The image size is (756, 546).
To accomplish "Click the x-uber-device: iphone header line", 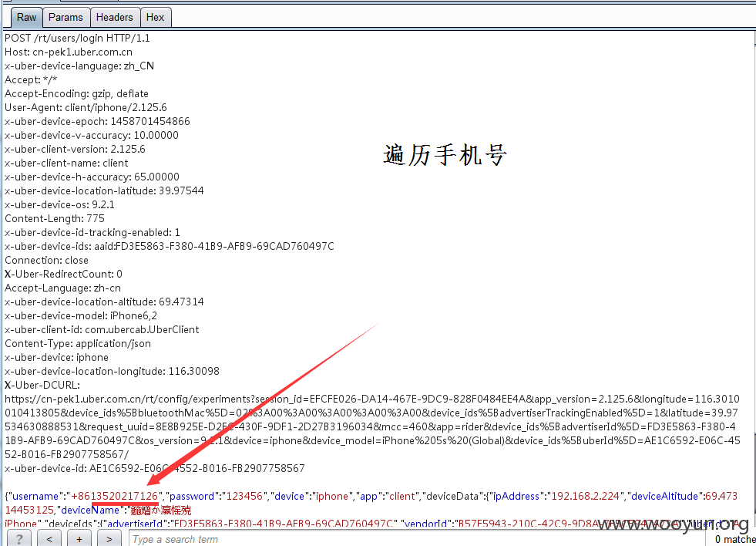I will click(x=56, y=358).
